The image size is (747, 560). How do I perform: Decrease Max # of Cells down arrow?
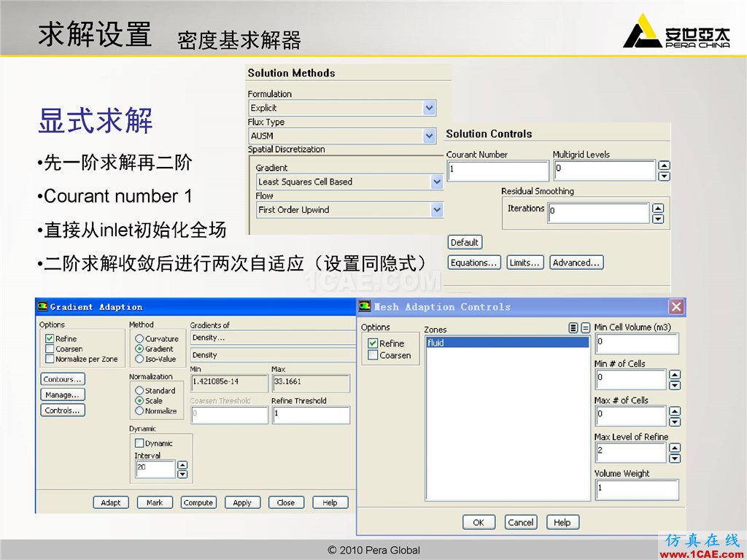point(675,422)
